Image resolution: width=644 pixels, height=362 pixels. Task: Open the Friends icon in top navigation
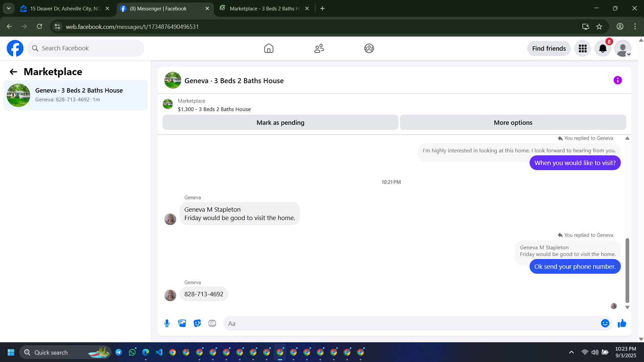(x=319, y=48)
